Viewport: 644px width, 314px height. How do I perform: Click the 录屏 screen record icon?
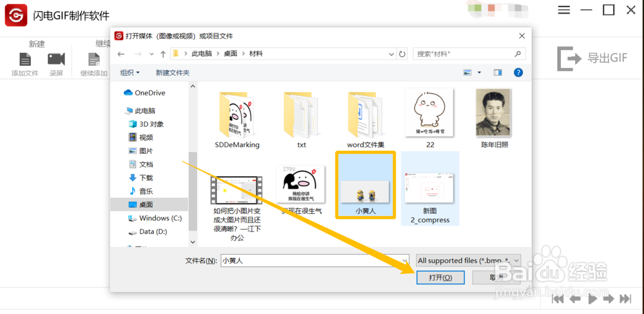pos(56,59)
